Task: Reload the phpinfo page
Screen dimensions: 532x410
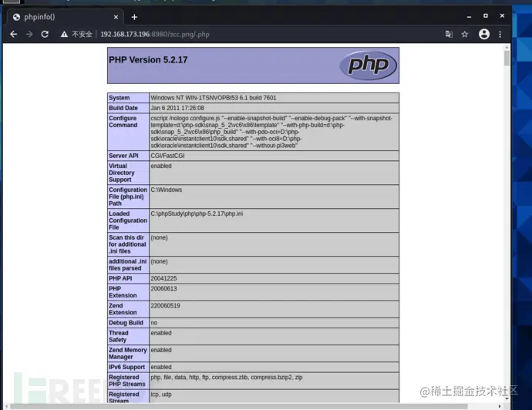Action: click(45, 34)
